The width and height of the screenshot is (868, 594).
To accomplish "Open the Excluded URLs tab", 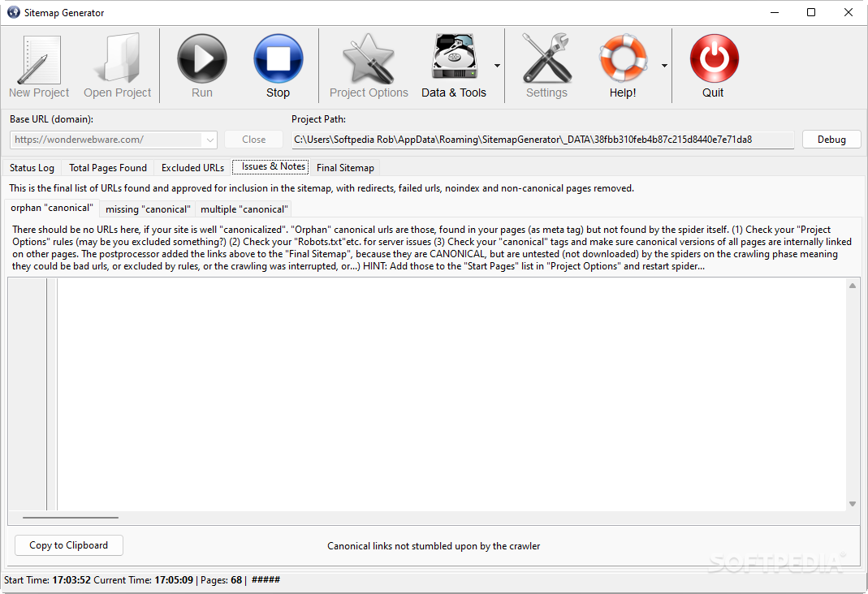I will coord(192,168).
